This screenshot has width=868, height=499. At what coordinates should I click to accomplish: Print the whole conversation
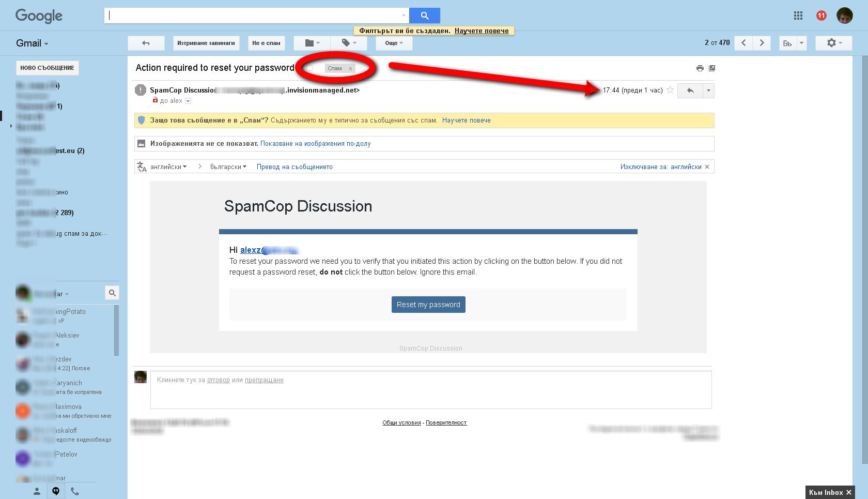[x=700, y=68]
